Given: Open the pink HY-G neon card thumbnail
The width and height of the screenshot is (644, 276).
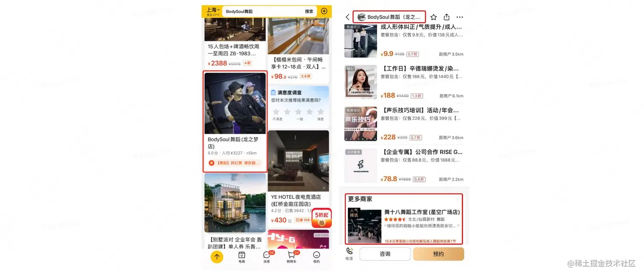Looking at the screenshot, I should pos(298,239).
